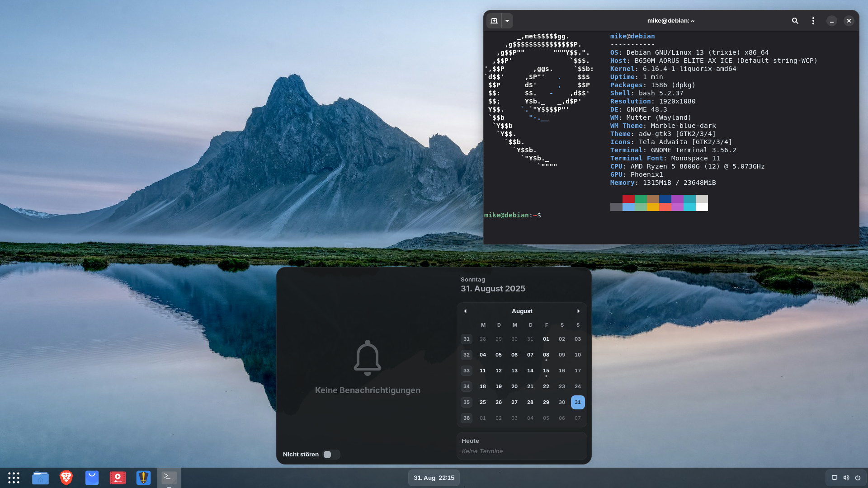Launch the Files home folder app

40,478
